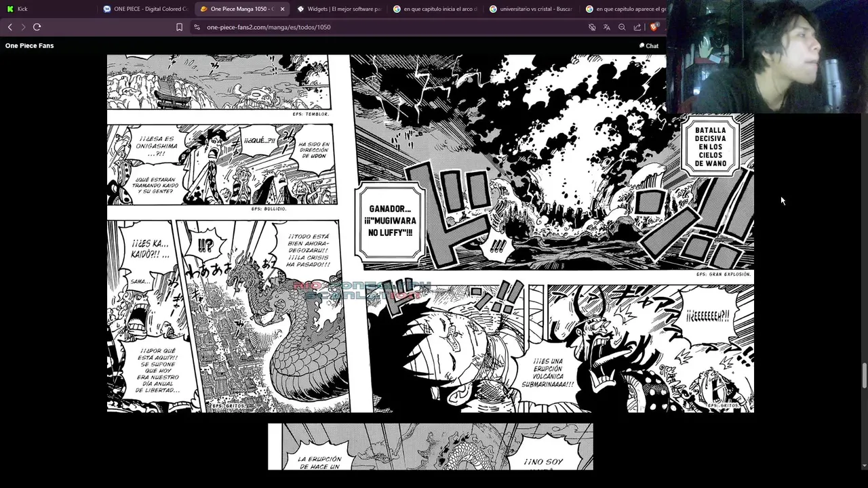Go back to the previous page
This screenshot has width=868, height=488.
[9, 27]
